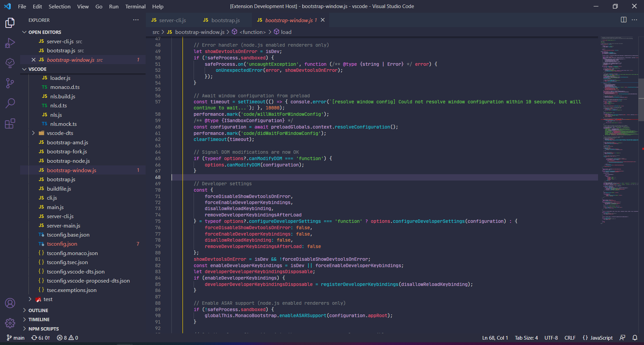Open bootstrap-fork.js in the explorer
644x345 pixels.
pyautogui.click(x=83, y=152)
